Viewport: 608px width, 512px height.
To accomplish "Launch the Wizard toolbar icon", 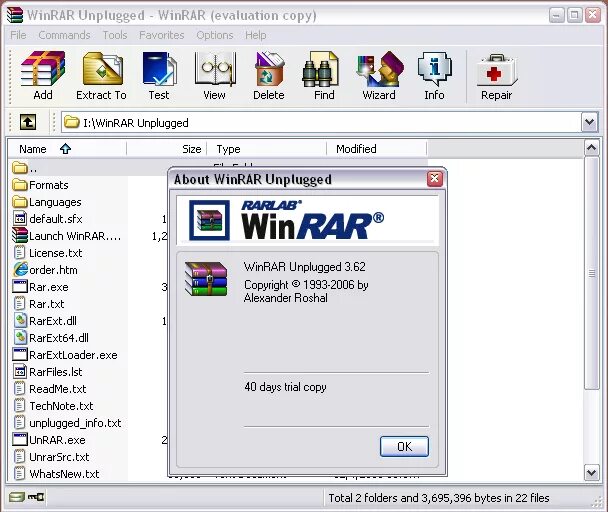I will [380, 69].
